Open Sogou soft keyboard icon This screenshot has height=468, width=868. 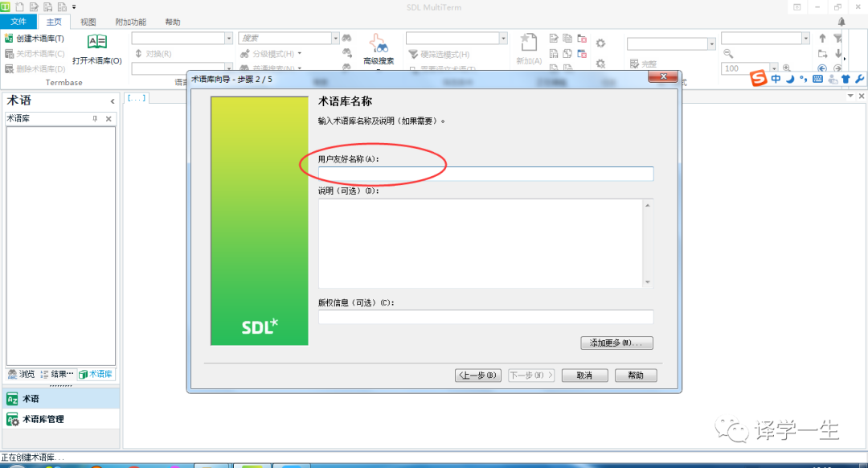click(817, 79)
